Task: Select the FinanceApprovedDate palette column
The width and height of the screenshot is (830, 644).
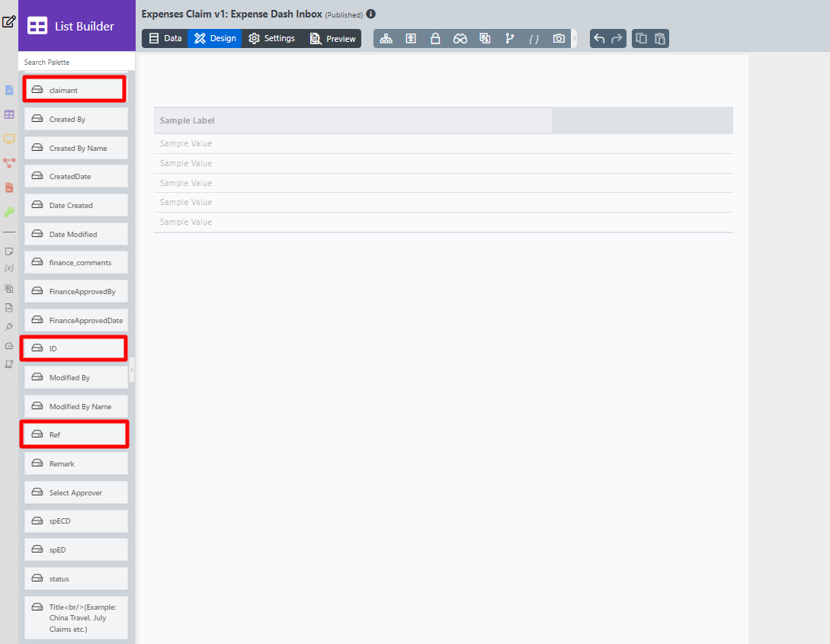Action: point(76,320)
